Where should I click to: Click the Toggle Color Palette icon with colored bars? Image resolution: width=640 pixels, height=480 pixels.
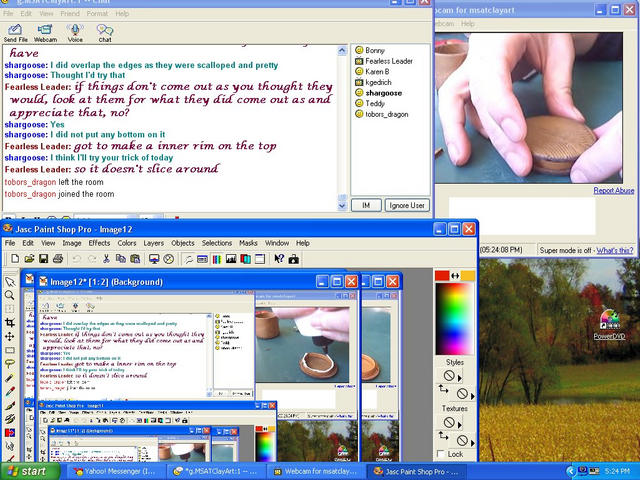[217, 259]
